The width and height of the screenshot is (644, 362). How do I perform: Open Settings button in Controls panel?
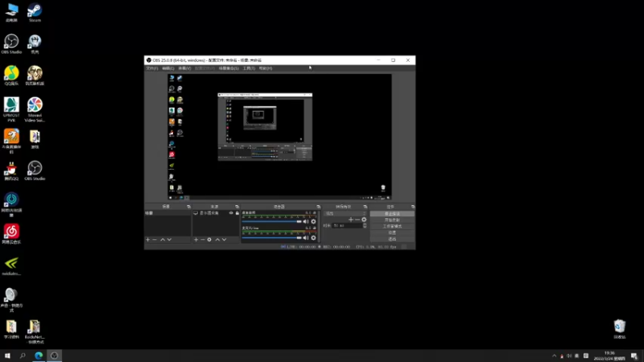pyautogui.click(x=392, y=232)
